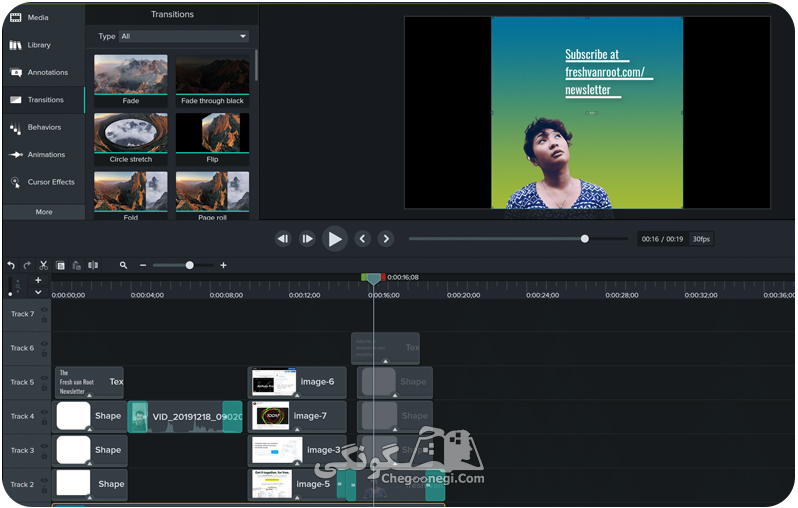Hide Track 7 with the eye icon
The image size is (798, 508).
click(x=44, y=309)
